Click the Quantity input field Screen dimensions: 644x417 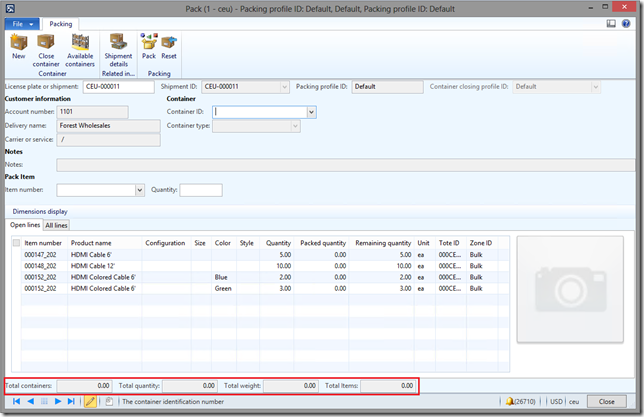[200, 190]
